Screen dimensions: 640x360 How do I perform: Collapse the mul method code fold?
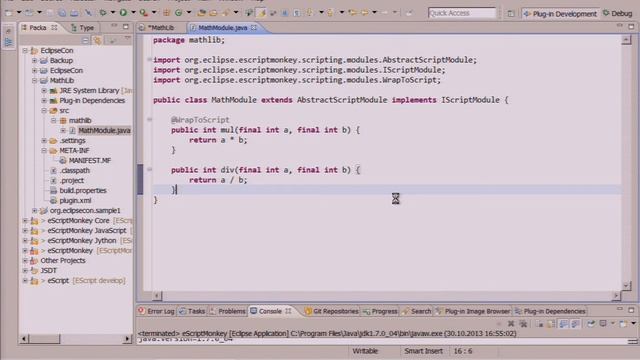(x=149, y=120)
